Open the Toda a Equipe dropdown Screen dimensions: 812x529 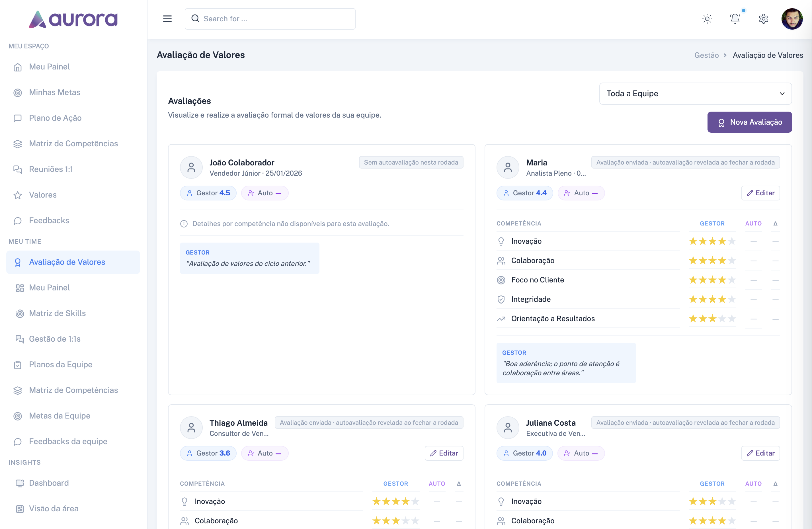pyautogui.click(x=695, y=93)
